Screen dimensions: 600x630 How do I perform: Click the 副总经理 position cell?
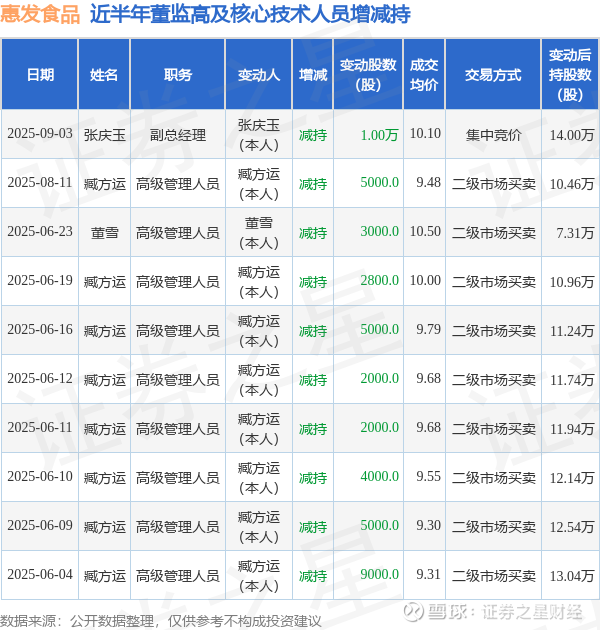coord(178,135)
